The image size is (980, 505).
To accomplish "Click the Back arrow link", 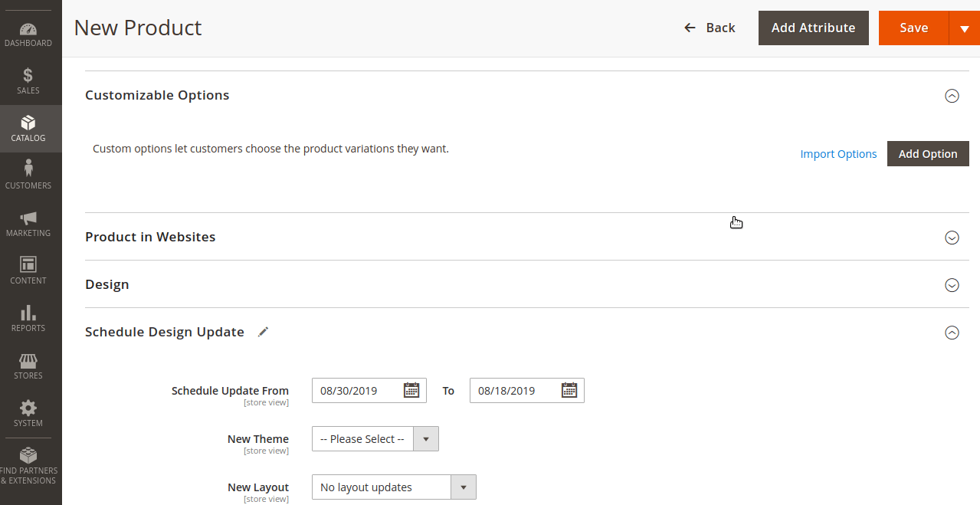I will [710, 28].
